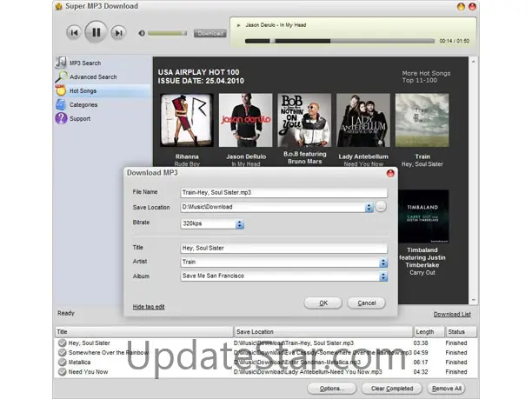
Task: Adjust the volume slider
Action: click(x=167, y=34)
